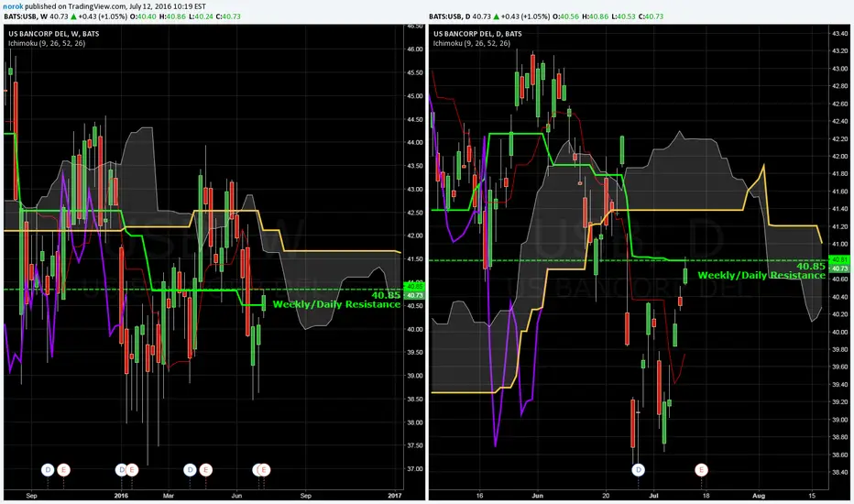854x504 pixels.
Task: Click the weekly chart E marker nearest Mar
Action: pyautogui.click(x=205, y=470)
